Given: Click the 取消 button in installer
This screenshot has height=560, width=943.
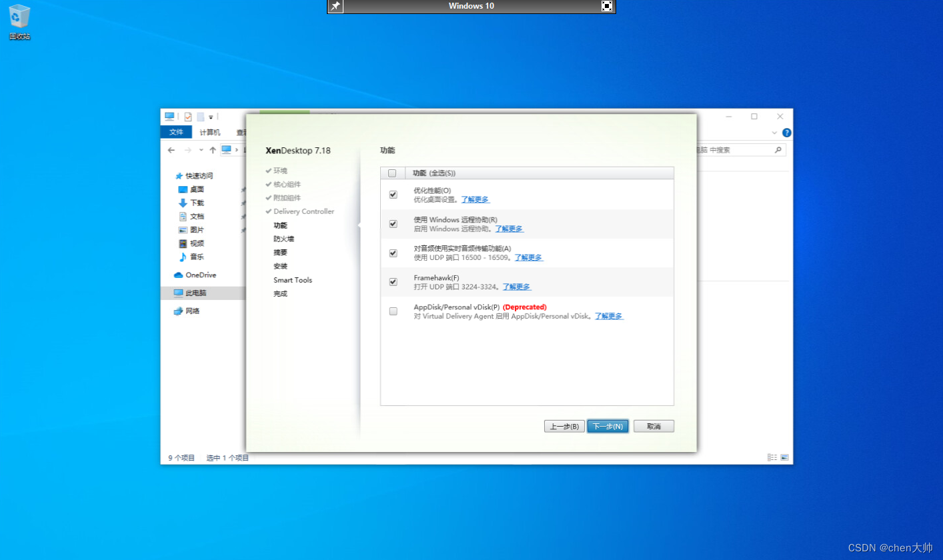Looking at the screenshot, I should (x=654, y=426).
